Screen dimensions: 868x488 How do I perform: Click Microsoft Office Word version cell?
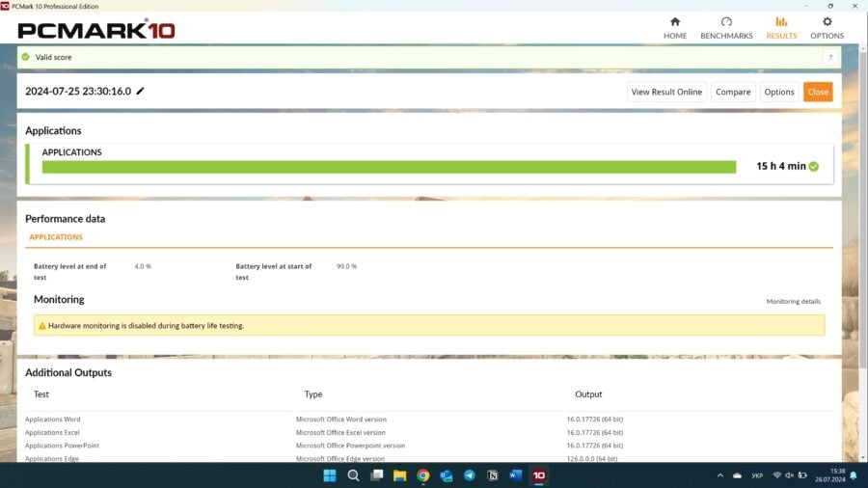coord(341,420)
